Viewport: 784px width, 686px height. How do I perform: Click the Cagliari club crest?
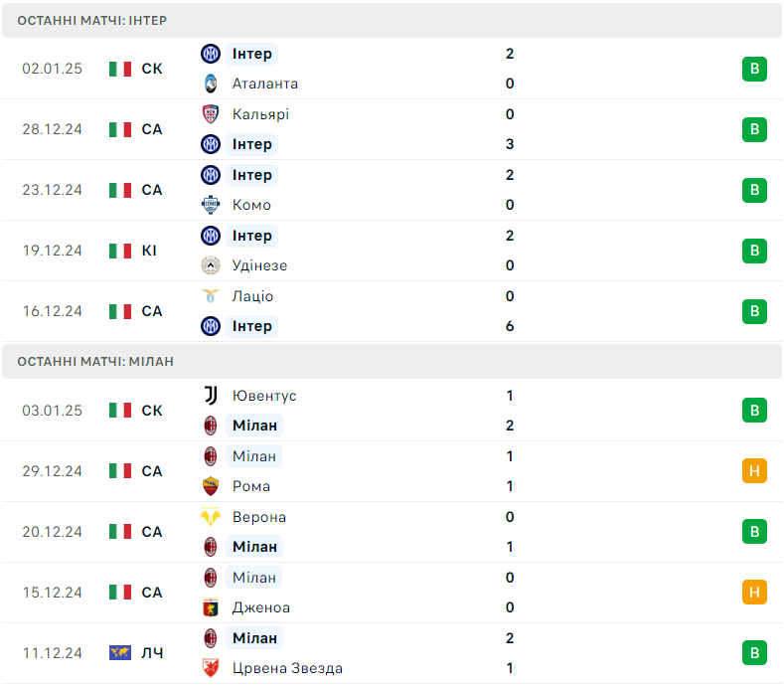(210, 114)
